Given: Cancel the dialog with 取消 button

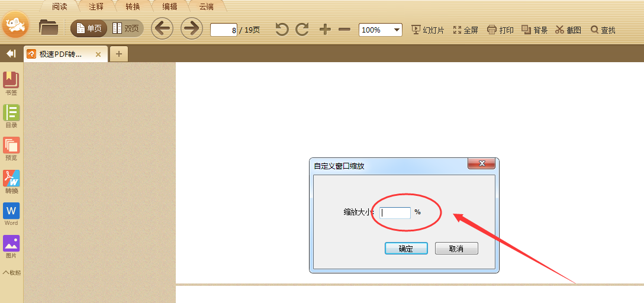Looking at the screenshot, I should point(456,249).
